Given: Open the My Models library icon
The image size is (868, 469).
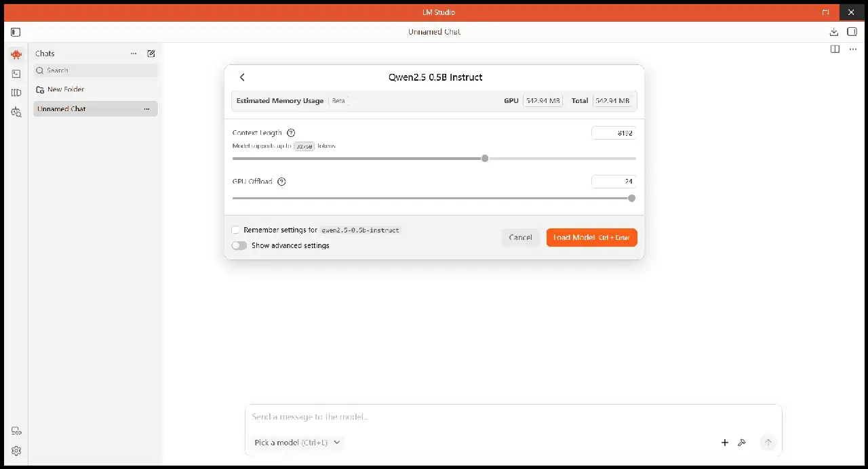Looking at the screenshot, I should point(16,93).
